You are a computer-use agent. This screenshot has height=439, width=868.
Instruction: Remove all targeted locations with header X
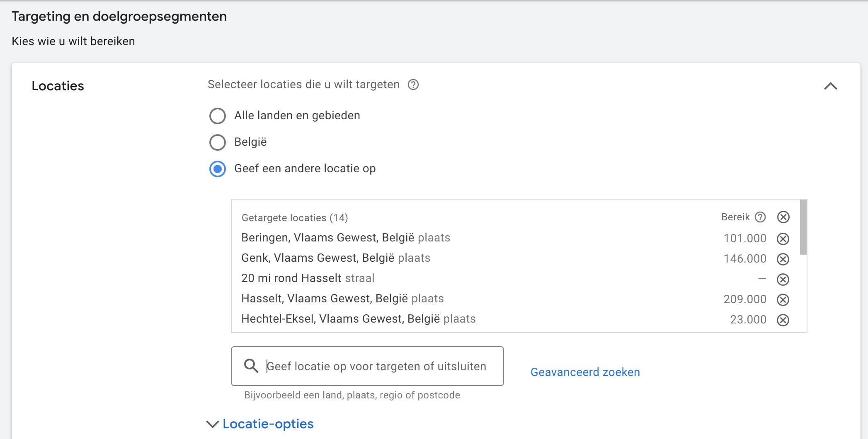[783, 217]
